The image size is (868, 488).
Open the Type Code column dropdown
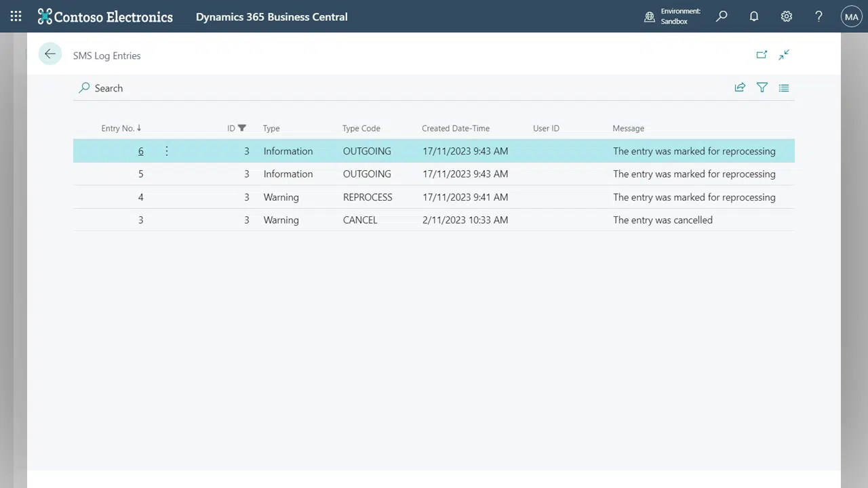tap(361, 128)
